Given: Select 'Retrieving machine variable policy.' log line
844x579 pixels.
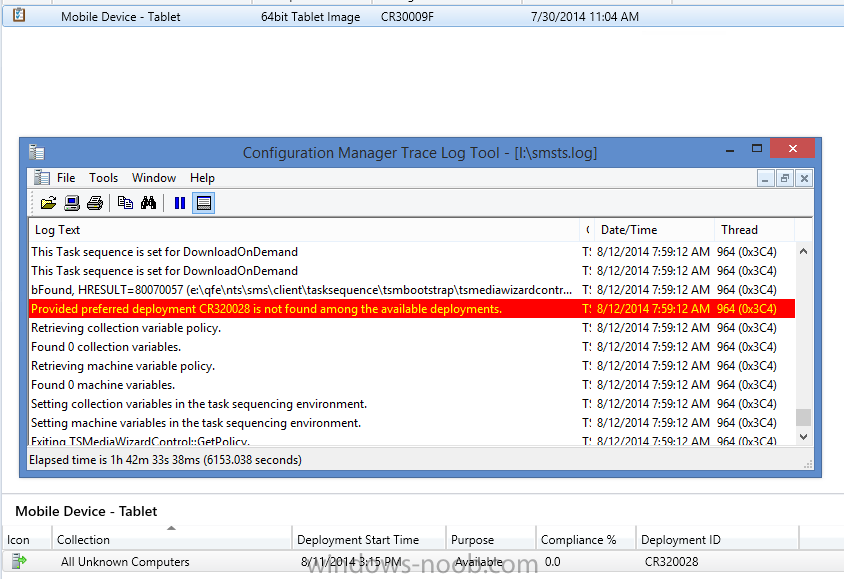Looking at the screenshot, I should click(x=412, y=366).
